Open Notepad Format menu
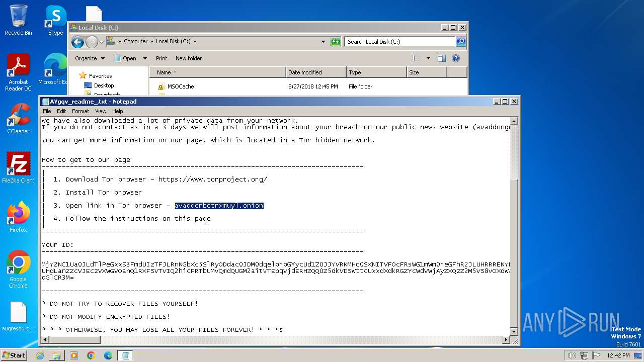This screenshot has width=644, height=362. tap(80, 111)
